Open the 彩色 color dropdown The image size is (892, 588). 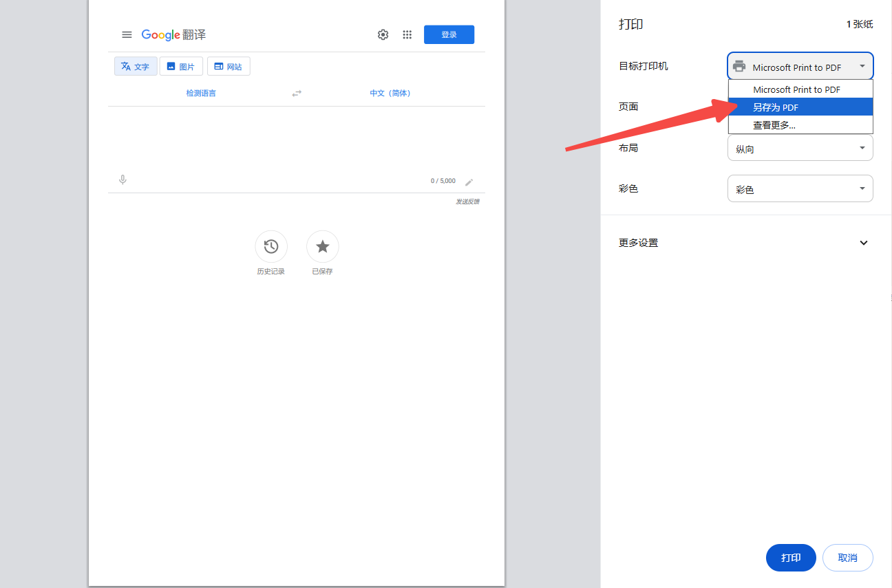click(x=800, y=188)
